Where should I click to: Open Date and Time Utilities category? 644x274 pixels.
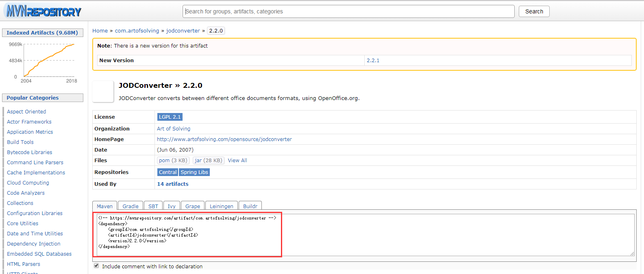[35, 234]
